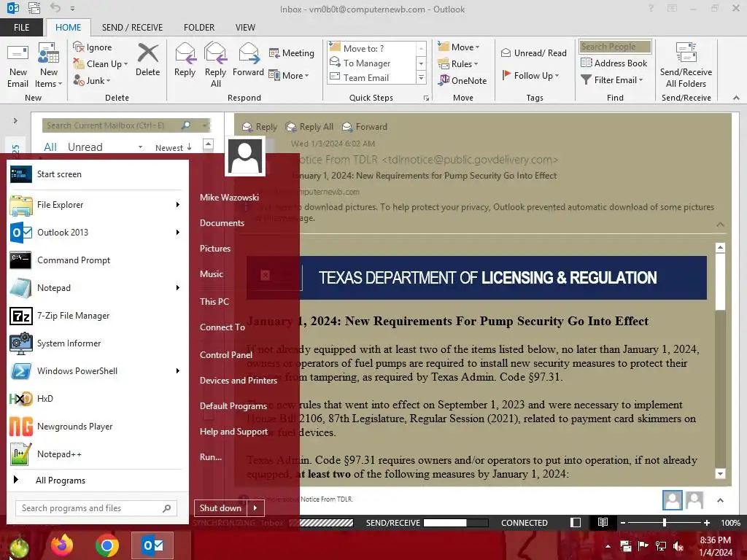Click Search programs and files box
The height and width of the screenshot is (560, 747).
(x=96, y=508)
